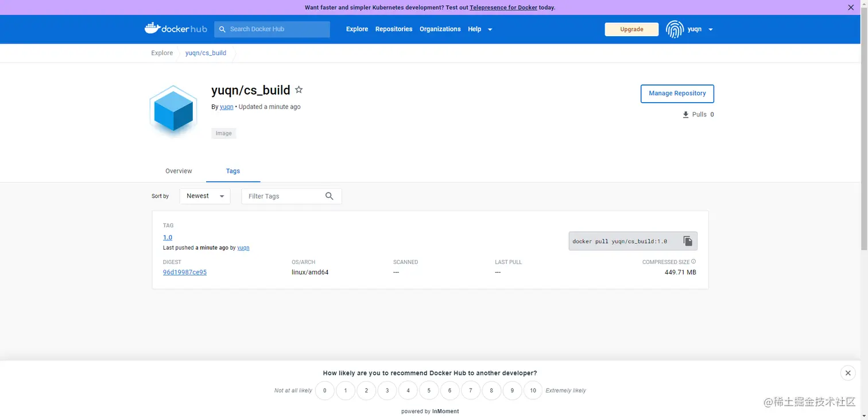The width and height of the screenshot is (868, 420).
Task: Select rating 3 in the survey
Action: [x=387, y=390]
